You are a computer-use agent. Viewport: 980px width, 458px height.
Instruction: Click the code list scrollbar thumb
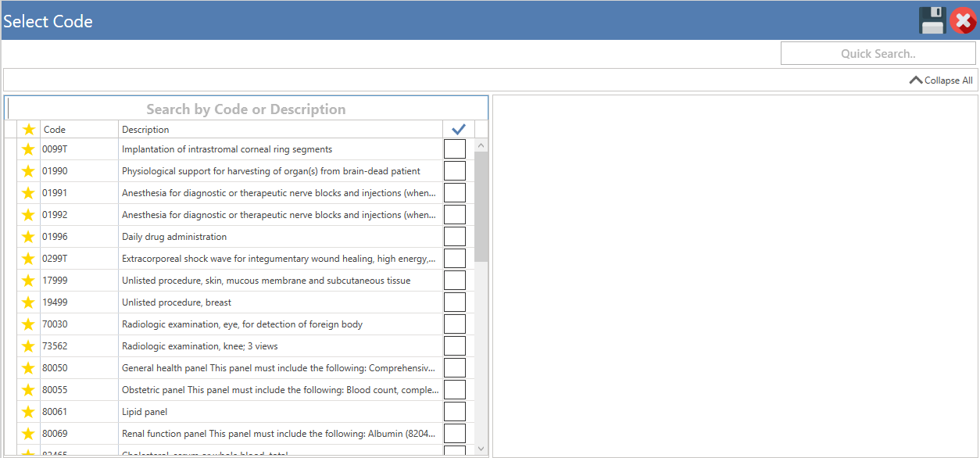(481, 206)
